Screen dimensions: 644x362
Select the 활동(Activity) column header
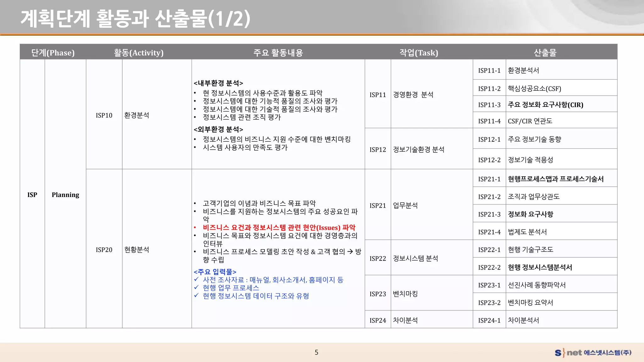(x=139, y=52)
